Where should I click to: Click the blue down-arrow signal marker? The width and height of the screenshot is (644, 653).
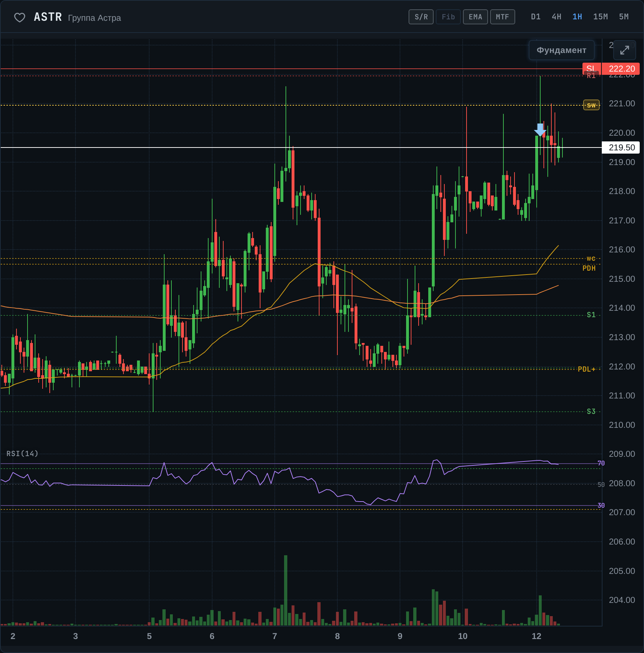coord(540,130)
